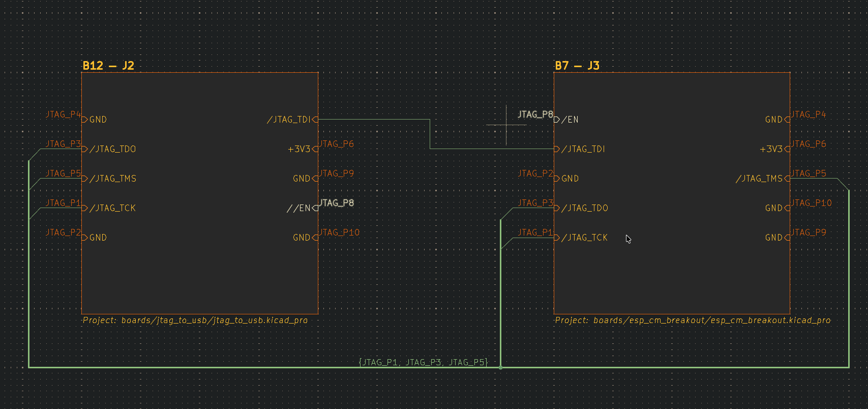Screen dimensions: 868x409
Task: Click the bus junction dot below sheet B7
Action: (x=501, y=367)
